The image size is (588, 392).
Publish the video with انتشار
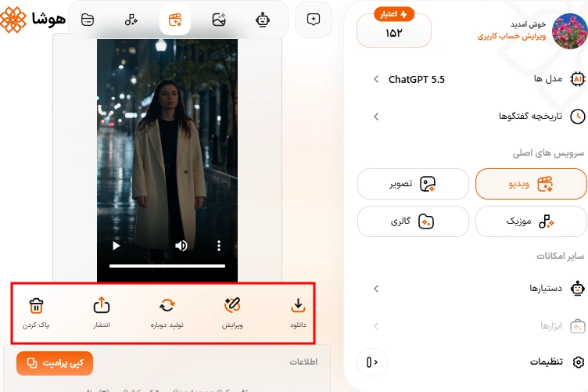coord(101,313)
